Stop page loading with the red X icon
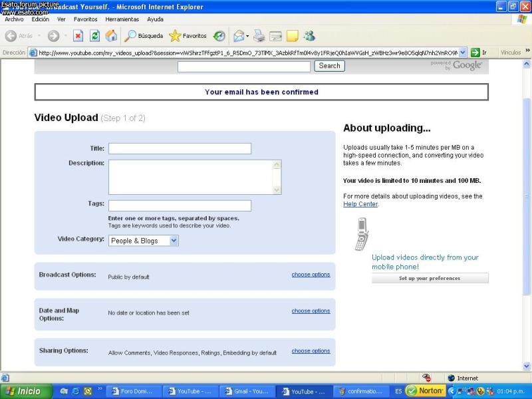This screenshot has width=532, height=399. (x=78, y=36)
